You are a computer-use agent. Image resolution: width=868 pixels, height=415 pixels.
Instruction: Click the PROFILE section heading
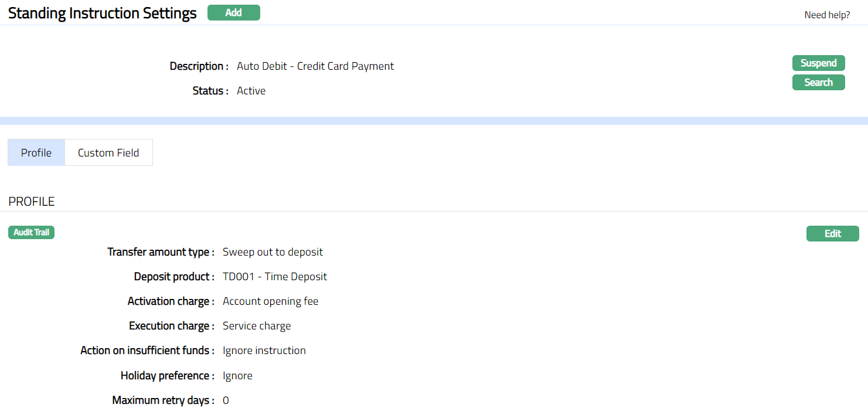pos(32,202)
